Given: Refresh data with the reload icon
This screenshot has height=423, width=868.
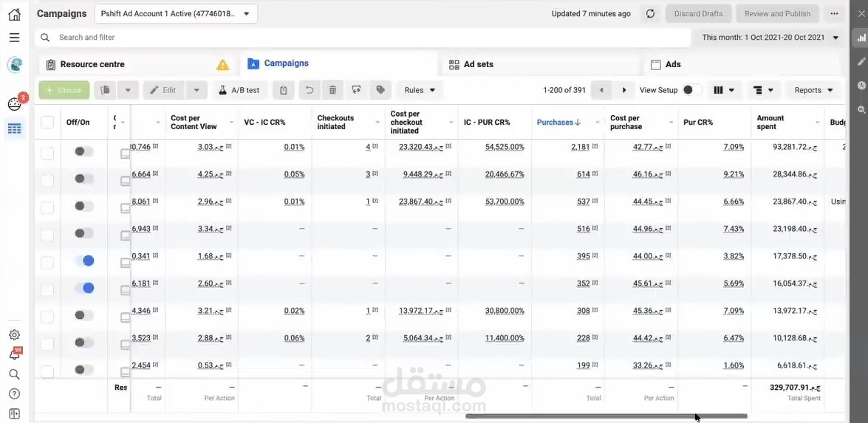Looking at the screenshot, I should tap(651, 14).
